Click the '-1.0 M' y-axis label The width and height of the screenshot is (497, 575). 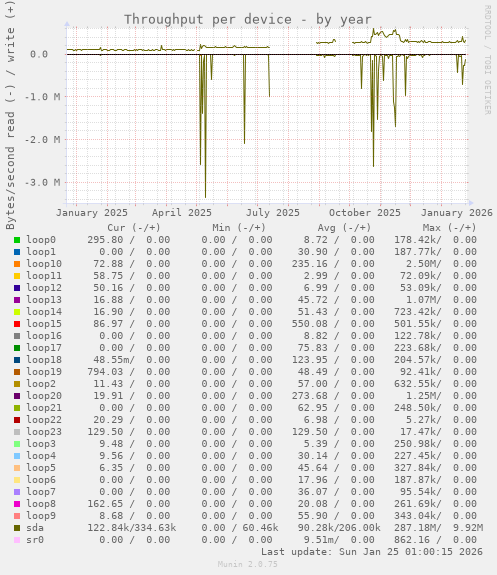(x=43, y=97)
